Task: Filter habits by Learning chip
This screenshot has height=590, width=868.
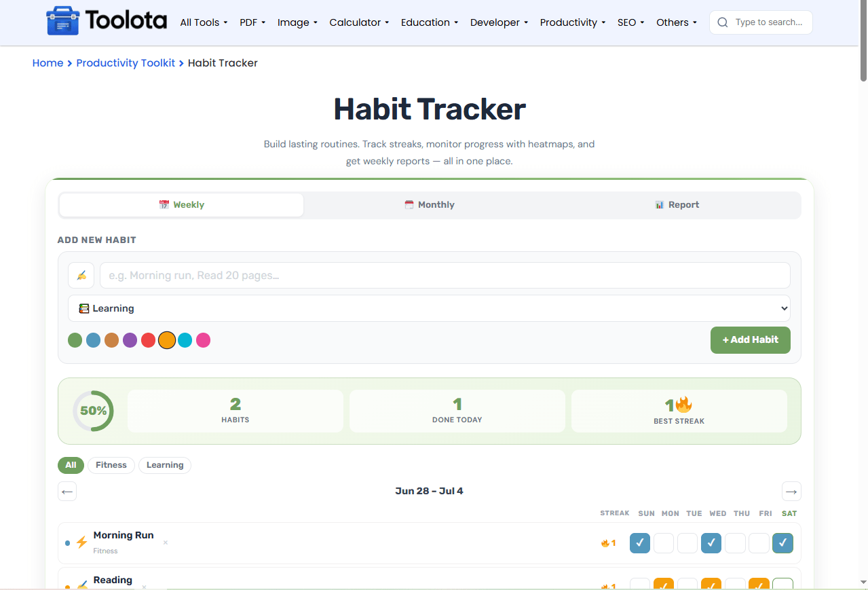Action: pos(165,465)
